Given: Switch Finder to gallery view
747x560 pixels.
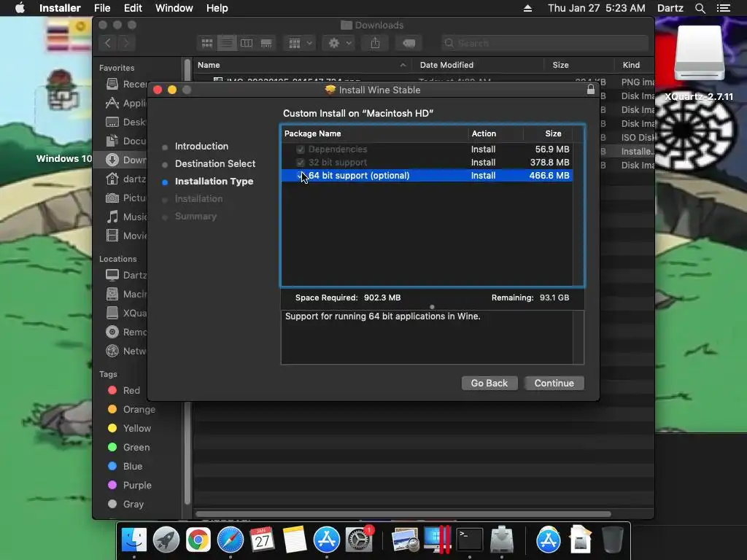Looking at the screenshot, I should pyautogui.click(x=266, y=43).
